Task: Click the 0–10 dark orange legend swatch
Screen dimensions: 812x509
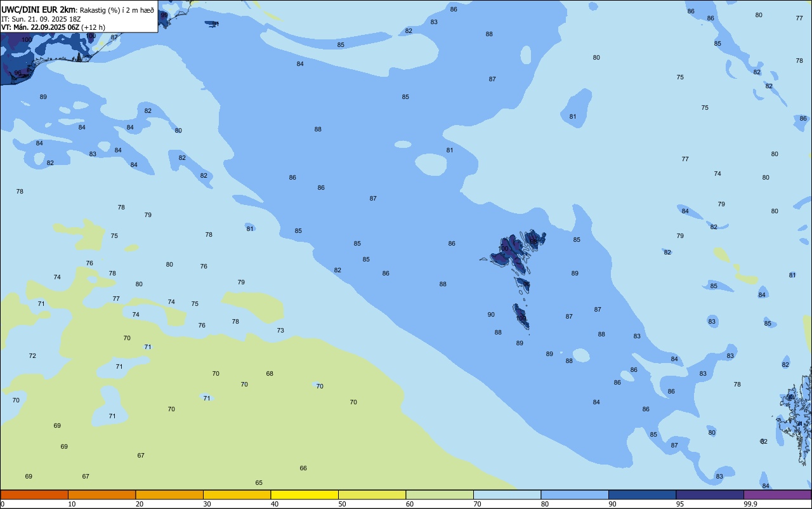Action: (34, 494)
